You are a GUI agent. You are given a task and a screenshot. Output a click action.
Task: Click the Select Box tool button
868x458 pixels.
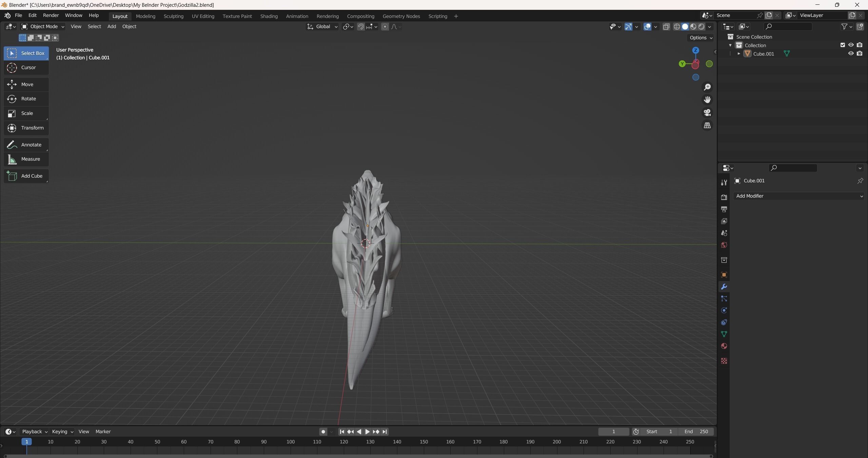tap(26, 53)
